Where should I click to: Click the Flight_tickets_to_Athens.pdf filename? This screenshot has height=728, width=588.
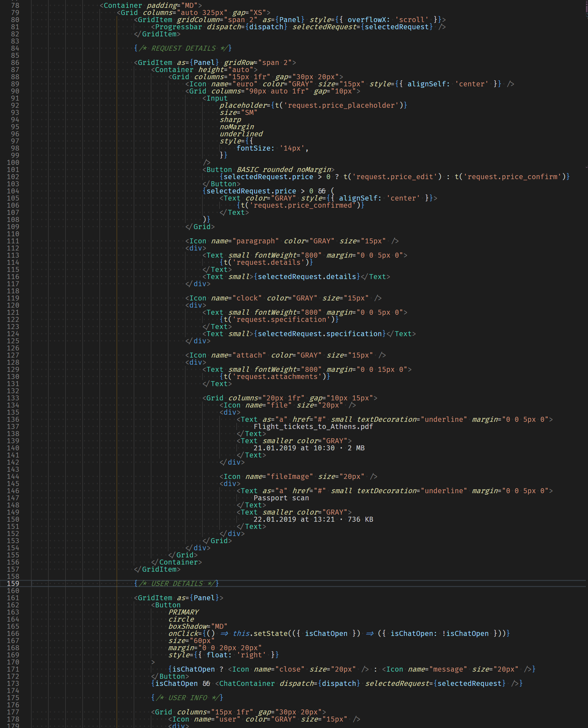point(313,426)
